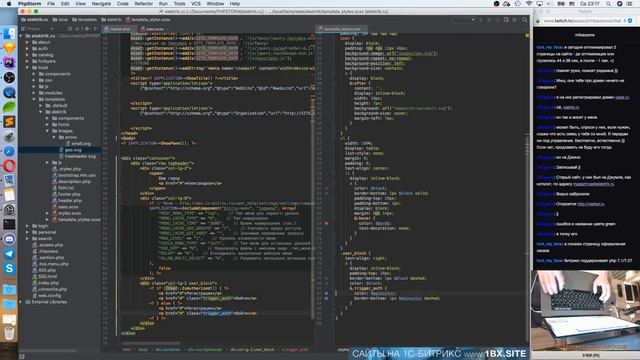
Task: Expand the auth folder
Action: coord(27,49)
